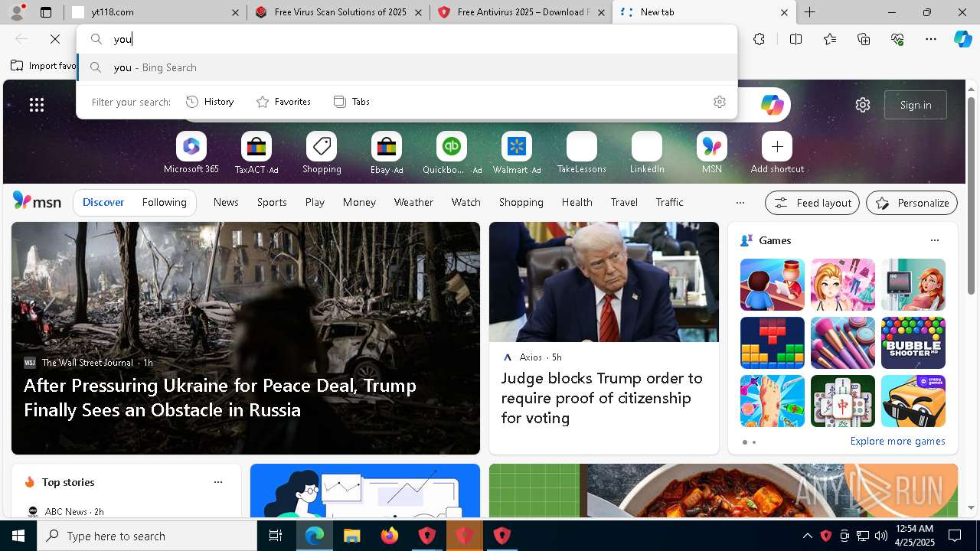980x551 pixels.
Task: Open volume control in tray
Action: (x=880, y=536)
